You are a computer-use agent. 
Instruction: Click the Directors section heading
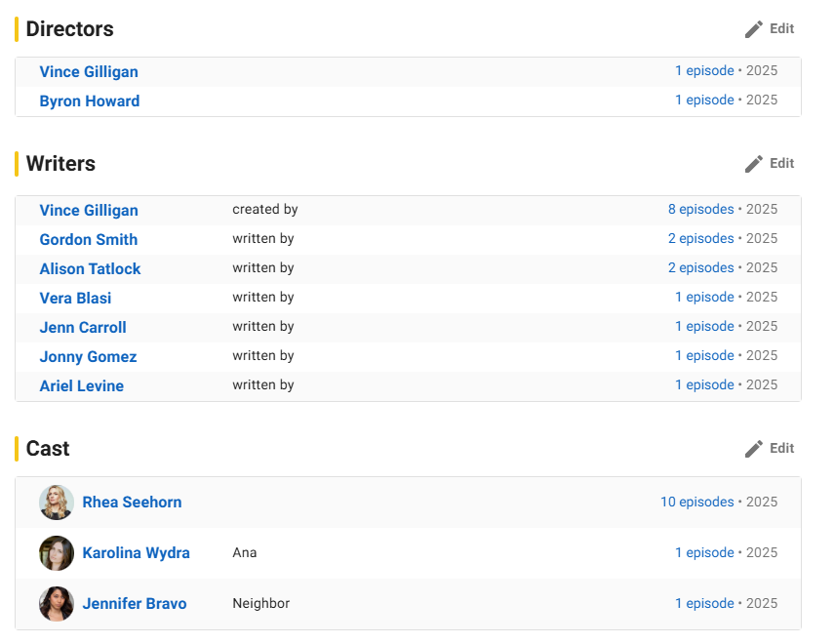pyautogui.click(x=69, y=29)
